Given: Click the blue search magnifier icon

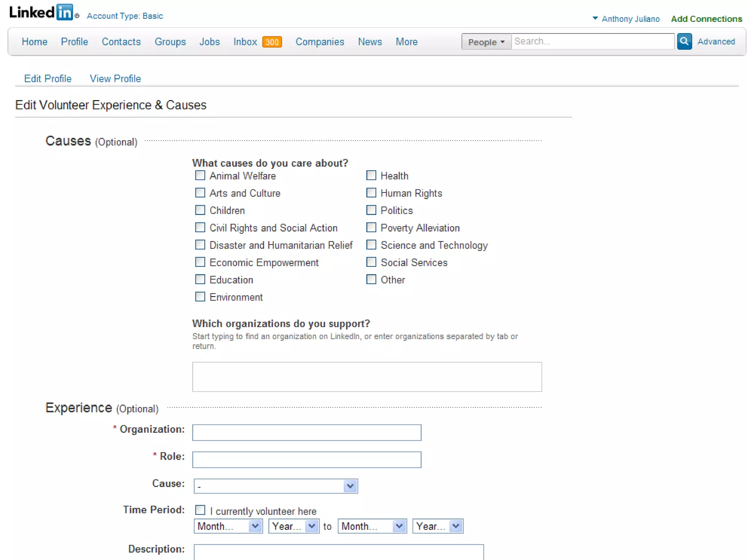Looking at the screenshot, I should pos(684,41).
